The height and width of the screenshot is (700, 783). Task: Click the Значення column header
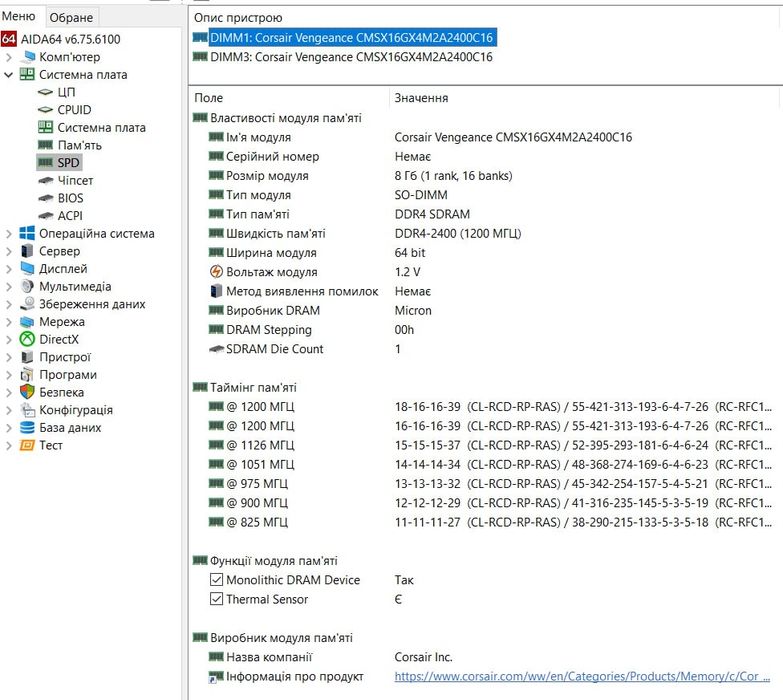[421, 98]
